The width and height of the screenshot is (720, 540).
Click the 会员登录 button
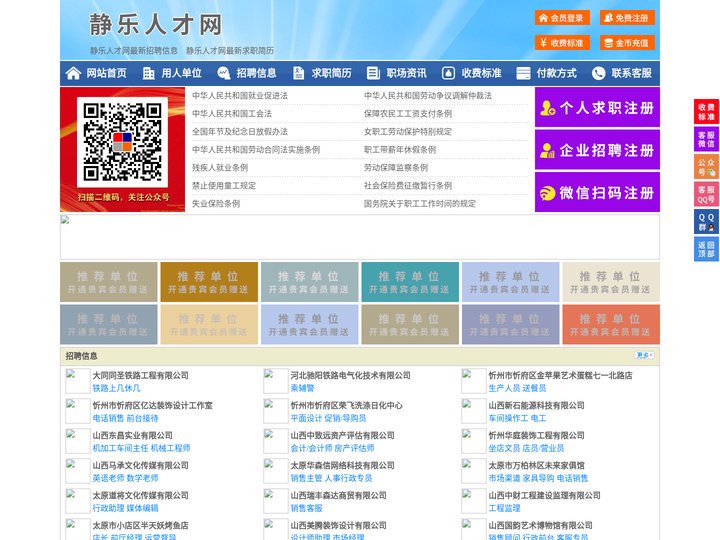[x=562, y=18]
